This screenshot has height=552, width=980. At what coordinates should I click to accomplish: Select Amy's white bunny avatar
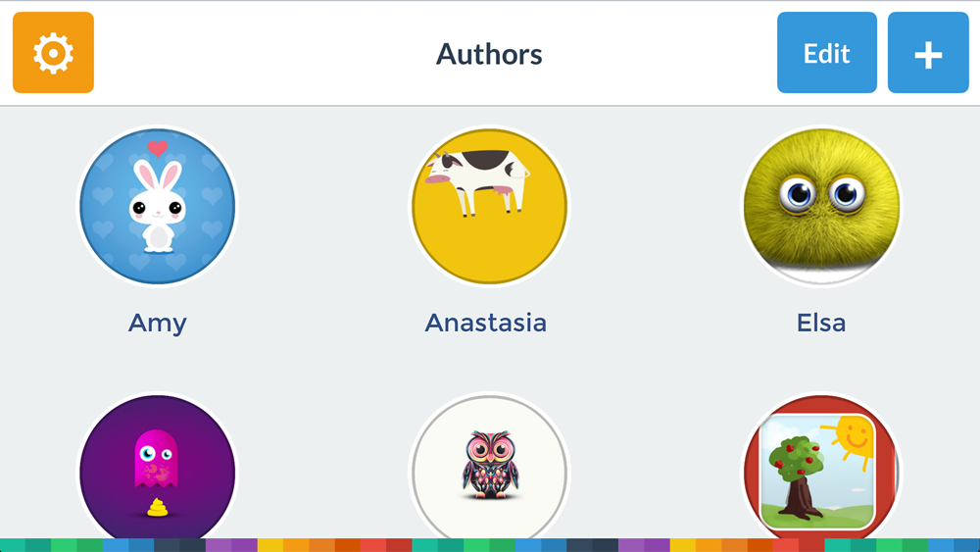pyautogui.click(x=158, y=206)
